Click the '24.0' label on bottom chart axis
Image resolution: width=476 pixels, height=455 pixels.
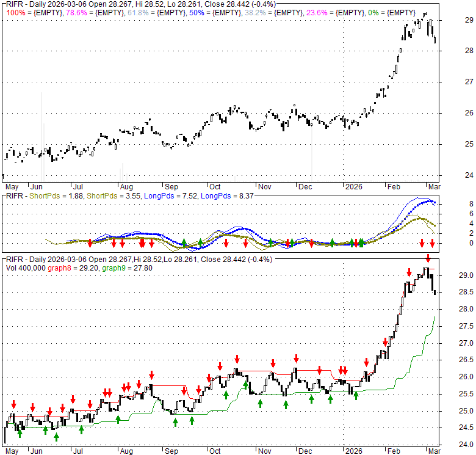[466, 445]
